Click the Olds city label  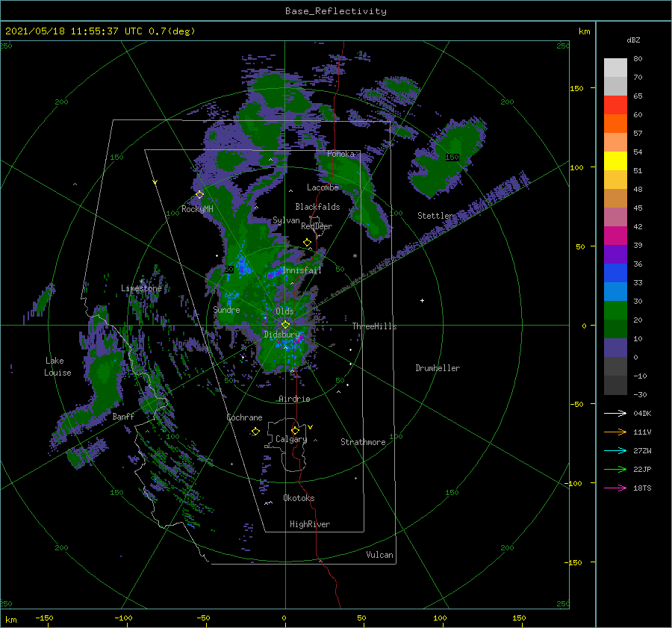284,311
